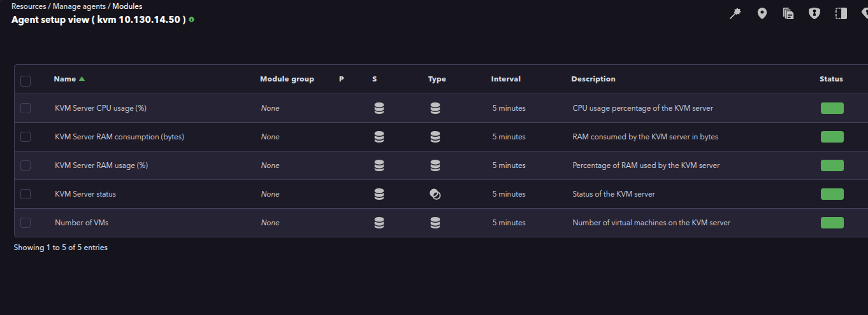Click 'Number of virtual machines on the KVM server'
Viewport: 868px width, 315px height.
coord(651,223)
